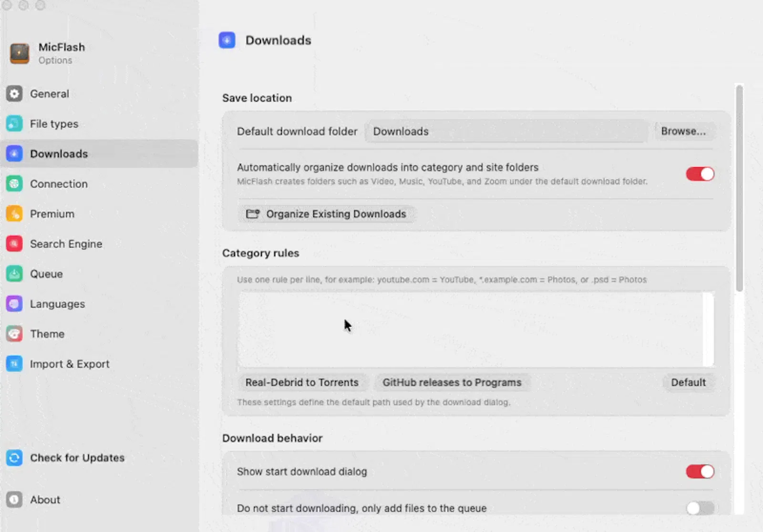Select the Premium sidebar label
The image size is (763, 532).
coord(52,214)
